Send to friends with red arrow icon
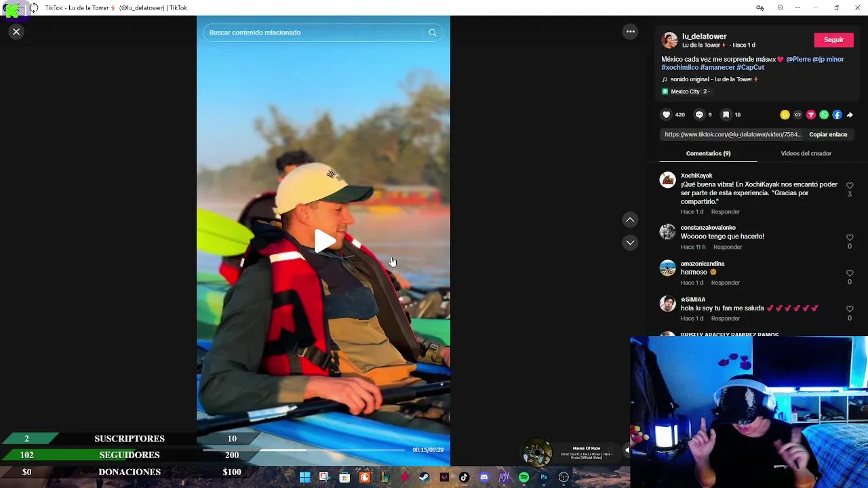Screen dimensions: 868x488 pos(810,115)
